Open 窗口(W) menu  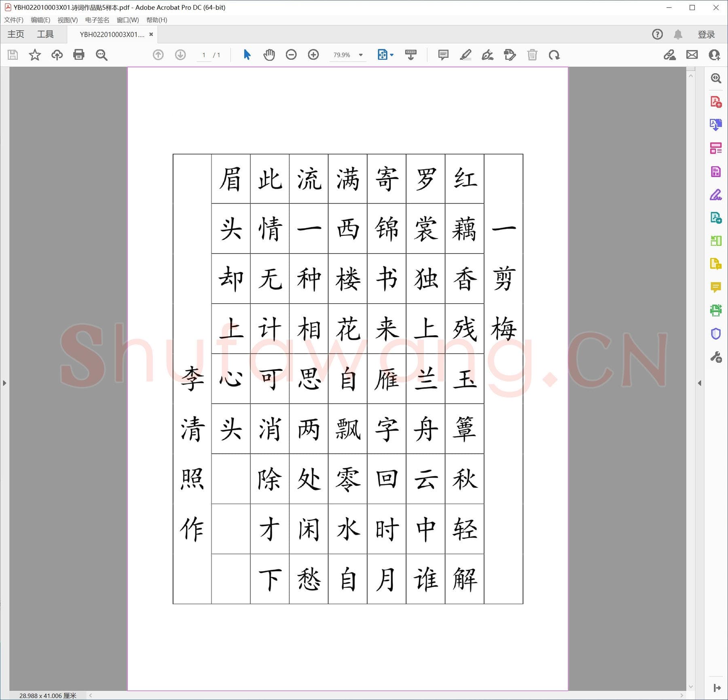pyautogui.click(x=128, y=20)
